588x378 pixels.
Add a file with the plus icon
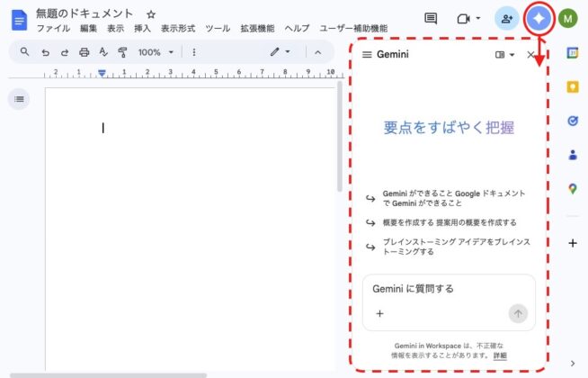click(379, 313)
